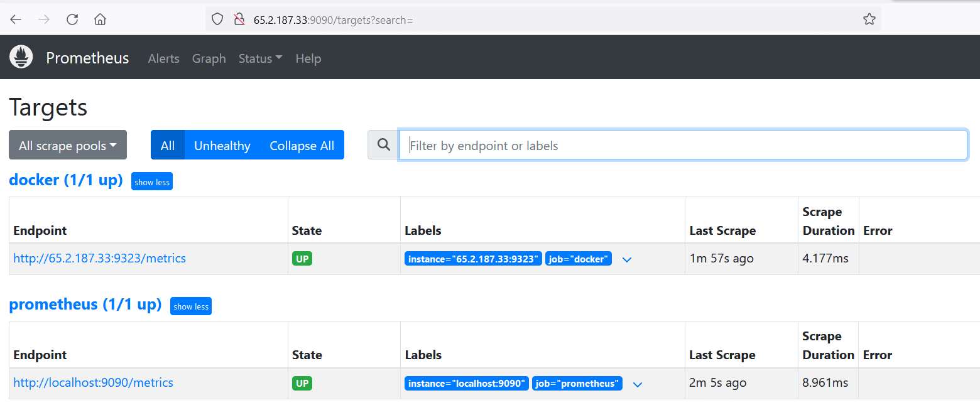Click the browser refresh icon
The image size is (980, 410).
(72, 19)
